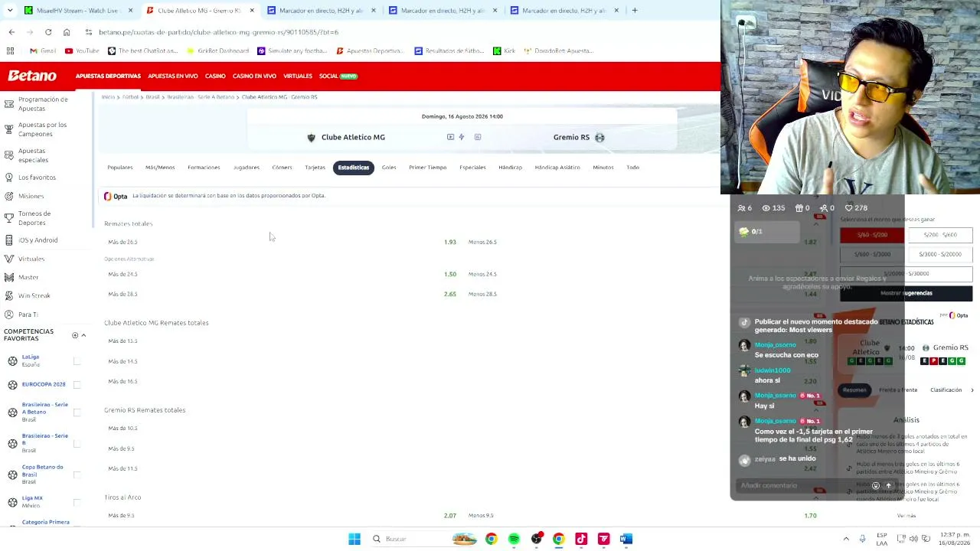Add a favorite competition with plus icon
The width and height of the screenshot is (980, 551).
(75, 335)
